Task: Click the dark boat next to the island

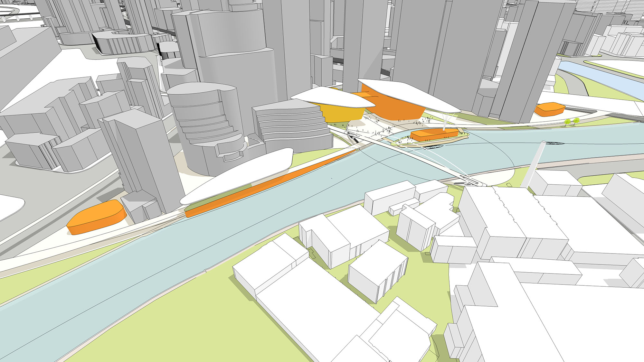Action: [x=433, y=147]
